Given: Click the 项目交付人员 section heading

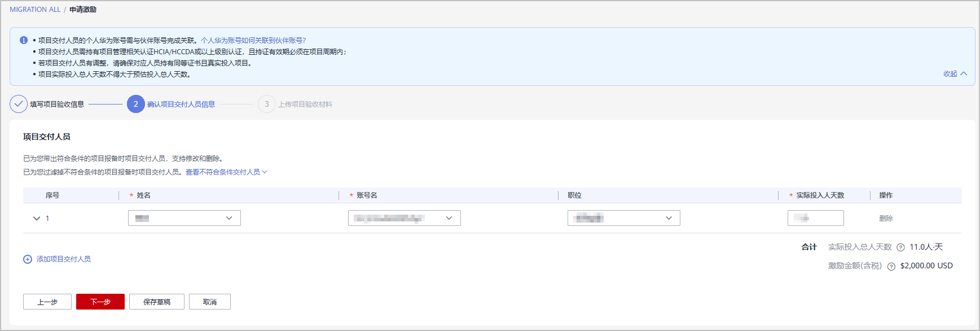Looking at the screenshot, I should click(x=47, y=137).
